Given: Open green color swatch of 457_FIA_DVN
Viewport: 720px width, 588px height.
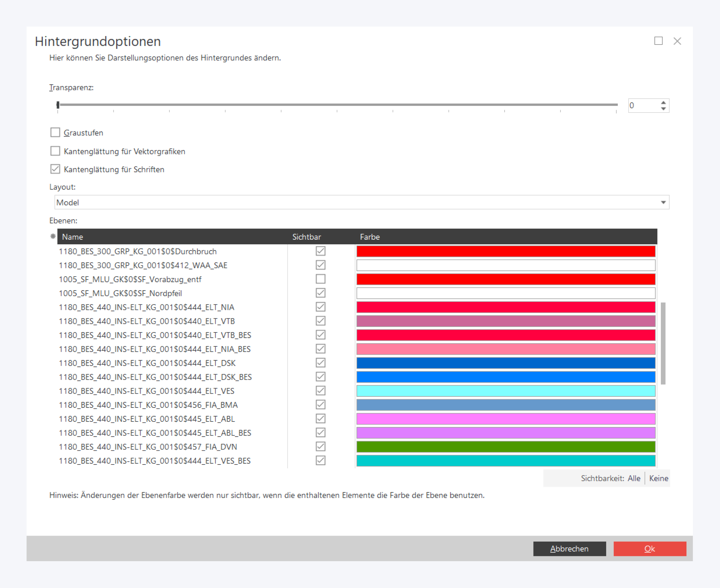Looking at the screenshot, I should (506, 447).
